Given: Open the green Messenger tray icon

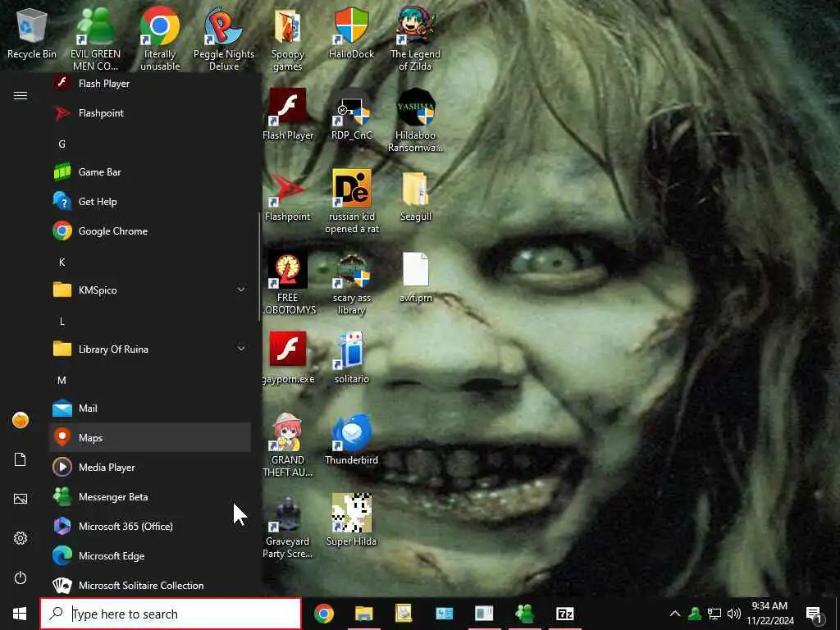Looking at the screenshot, I should pyautogui.click(x=695, y=614).
